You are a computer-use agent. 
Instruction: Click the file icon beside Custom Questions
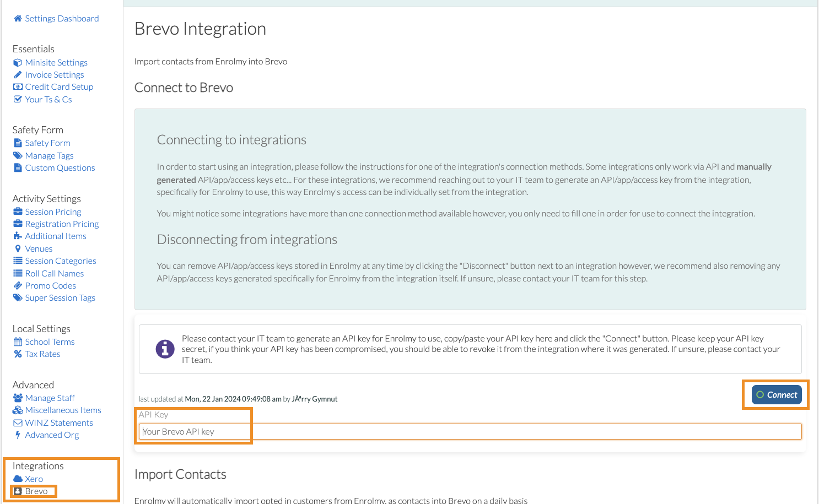(x=18, y=168)
